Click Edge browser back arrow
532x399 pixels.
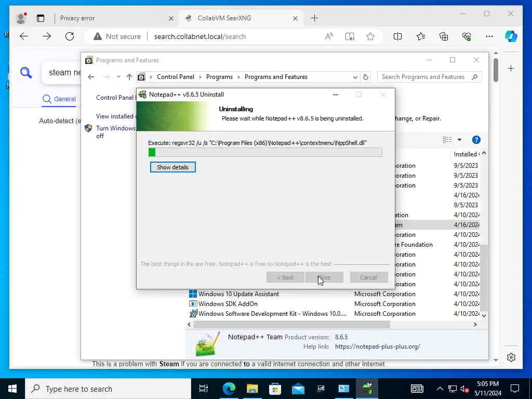[x=24, y=36]
